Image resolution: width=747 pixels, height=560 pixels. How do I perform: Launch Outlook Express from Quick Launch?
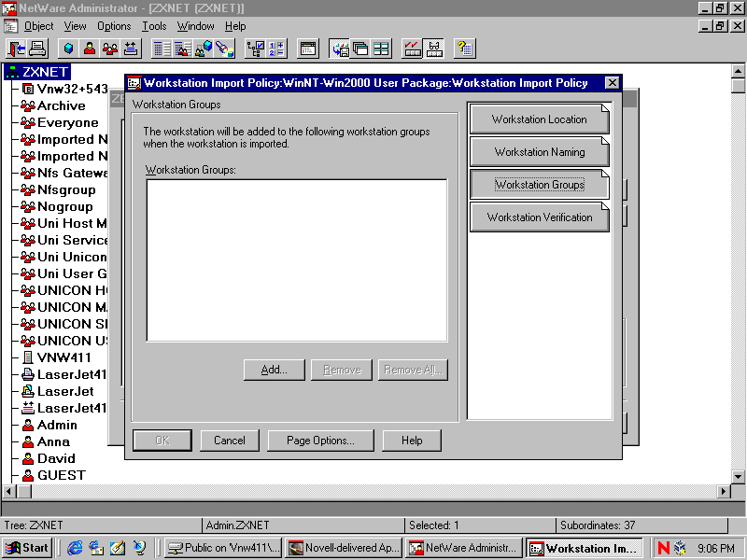point(96,548)
